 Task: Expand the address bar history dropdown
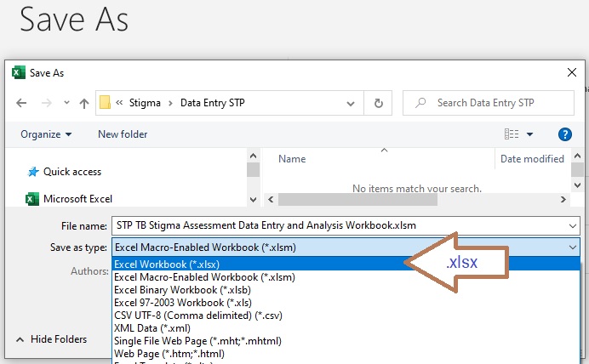tap(351, 103)
